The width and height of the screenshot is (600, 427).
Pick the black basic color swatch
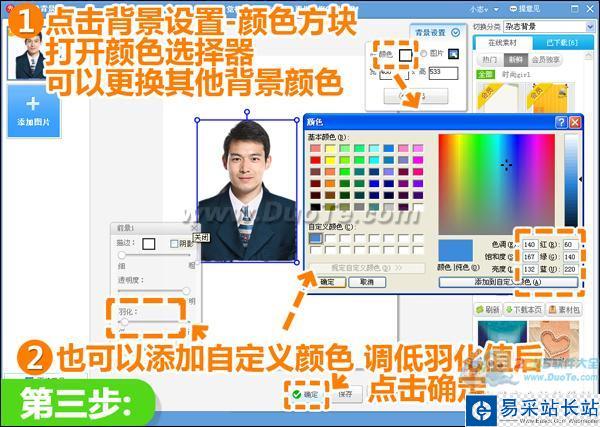pyautogui.click(x=315, y=207)
